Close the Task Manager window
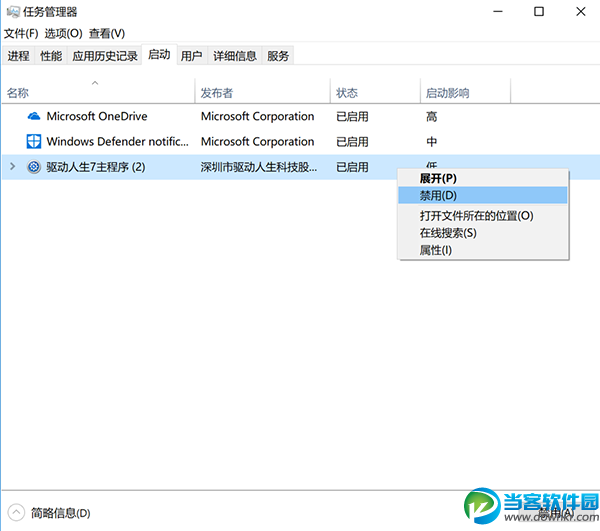The width and height of the screenshot is (600, 531). (x=581, y=11)
